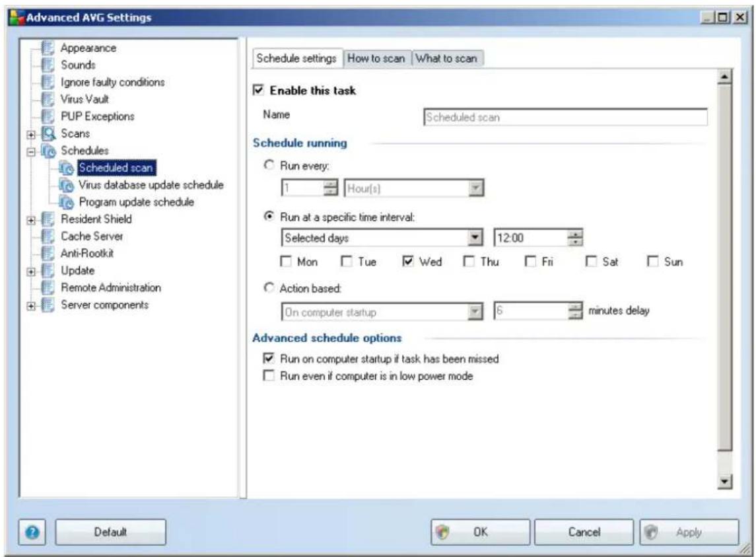
Task: Close the Advanced AVG Settings window
Action: click(740, 17)
